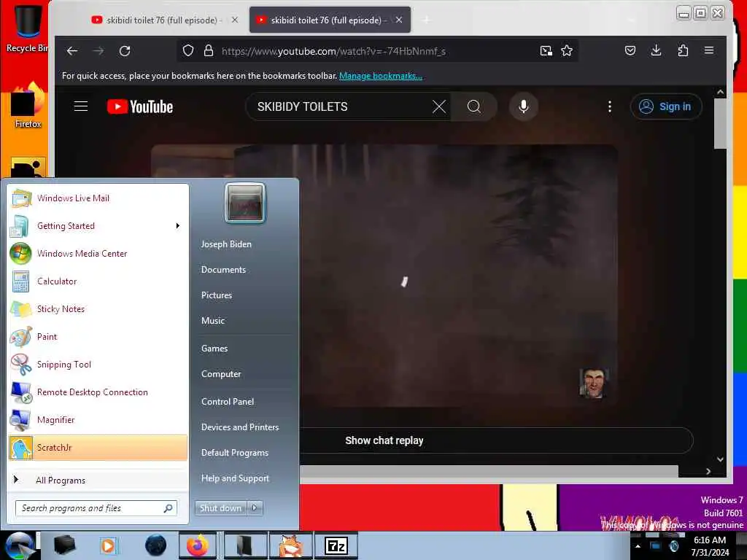Open Calculator from Start menu
Viewport: 747px width, 560px height.
[98, 281]
